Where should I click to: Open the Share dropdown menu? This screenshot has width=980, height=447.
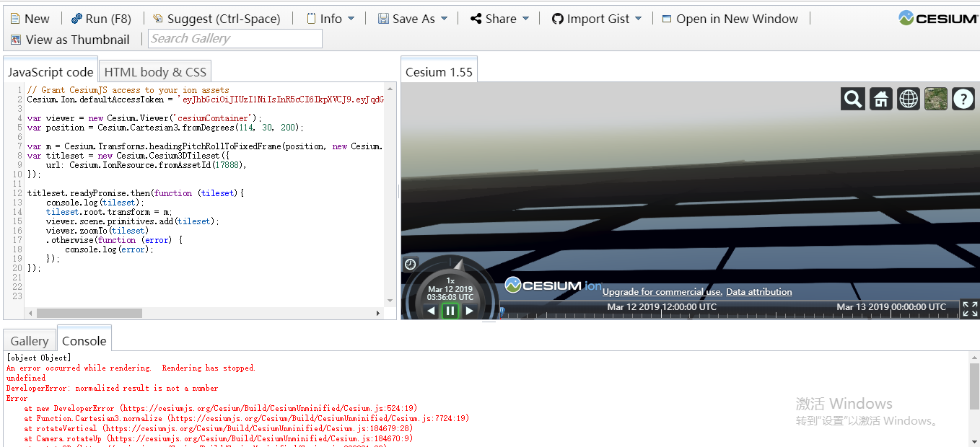coord(499,19)
